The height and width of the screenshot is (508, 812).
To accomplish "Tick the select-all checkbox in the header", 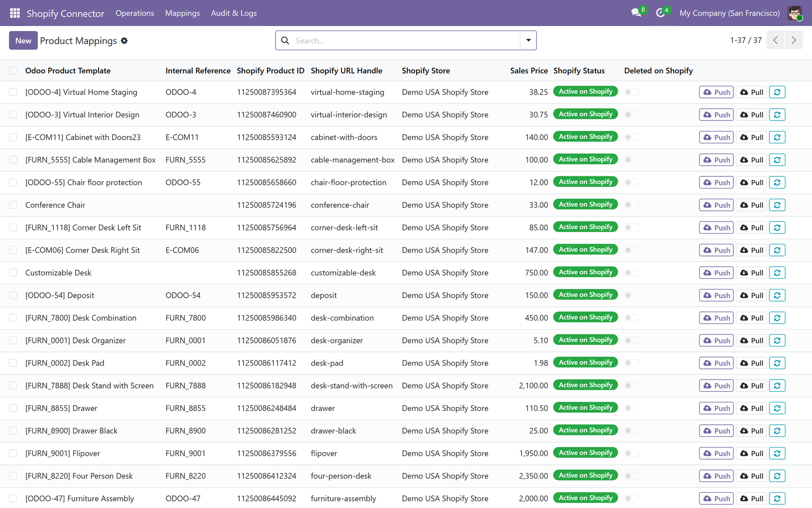I will click(x=13, y=71).
